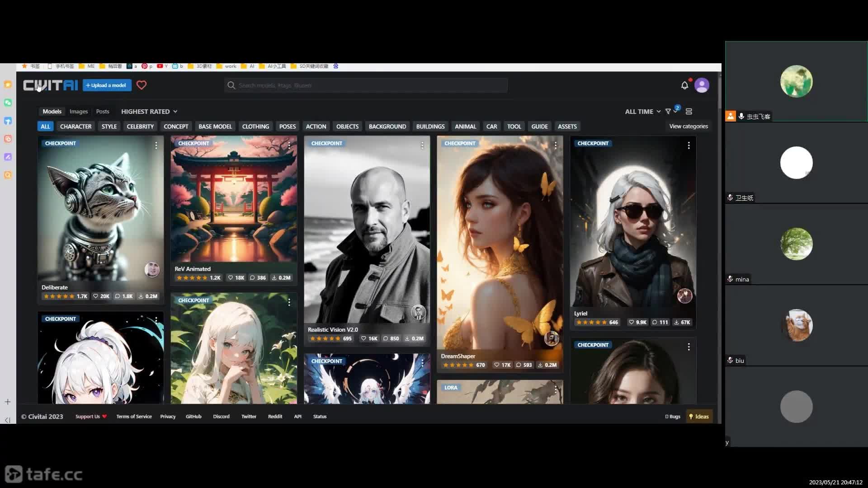Filter by the BACKGROUND category

point(387,127)
